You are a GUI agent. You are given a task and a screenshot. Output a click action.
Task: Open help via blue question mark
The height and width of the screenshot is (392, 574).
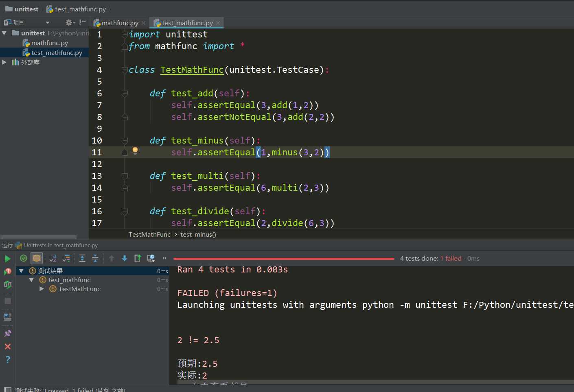(7, 359)
